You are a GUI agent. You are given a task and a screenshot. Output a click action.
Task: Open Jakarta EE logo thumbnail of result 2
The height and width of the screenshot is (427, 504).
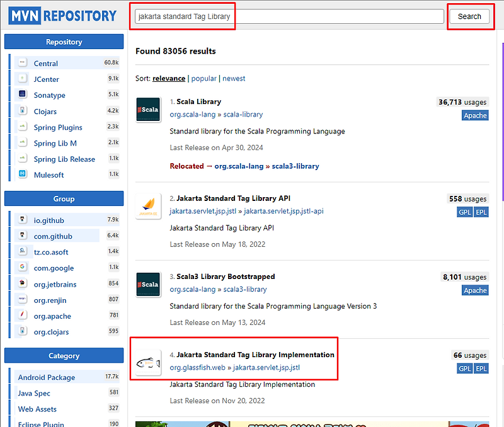click(x=148, y=207)
